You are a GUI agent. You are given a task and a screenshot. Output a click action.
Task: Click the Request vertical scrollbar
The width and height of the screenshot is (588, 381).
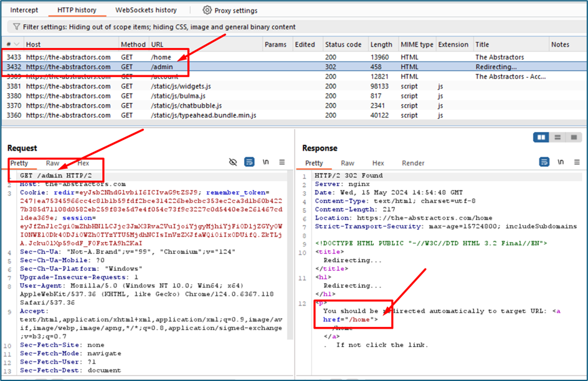[290, 255]
